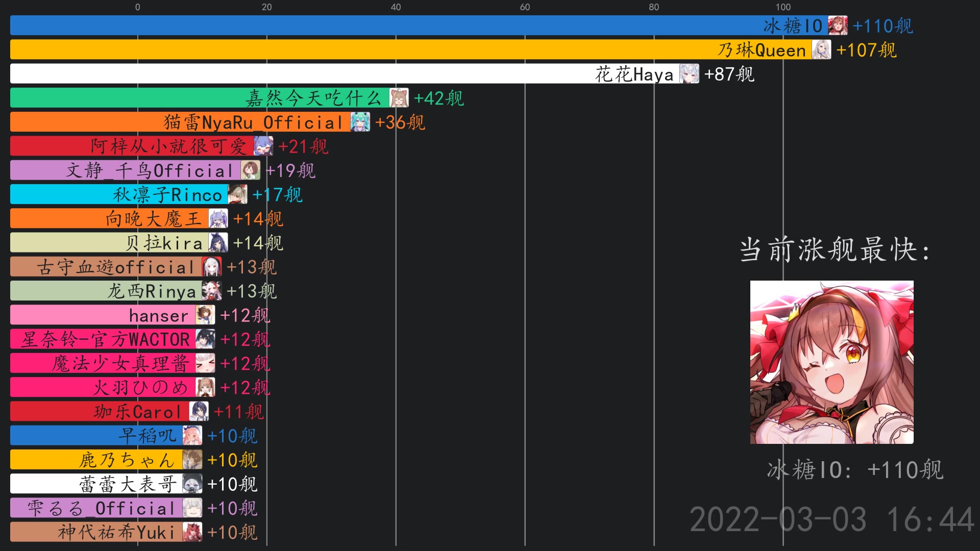Click the avatar icon beside 魔法少女真理酱
980x551 pixels.
point(205,363)
